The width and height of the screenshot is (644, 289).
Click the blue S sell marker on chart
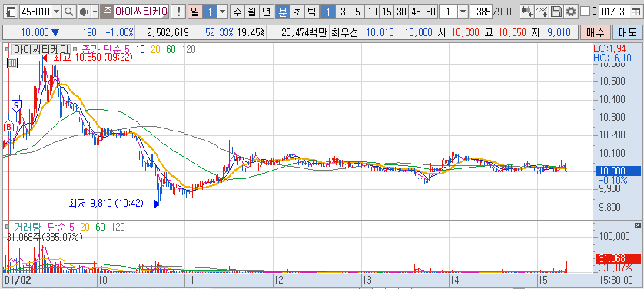tap(16, 105)
